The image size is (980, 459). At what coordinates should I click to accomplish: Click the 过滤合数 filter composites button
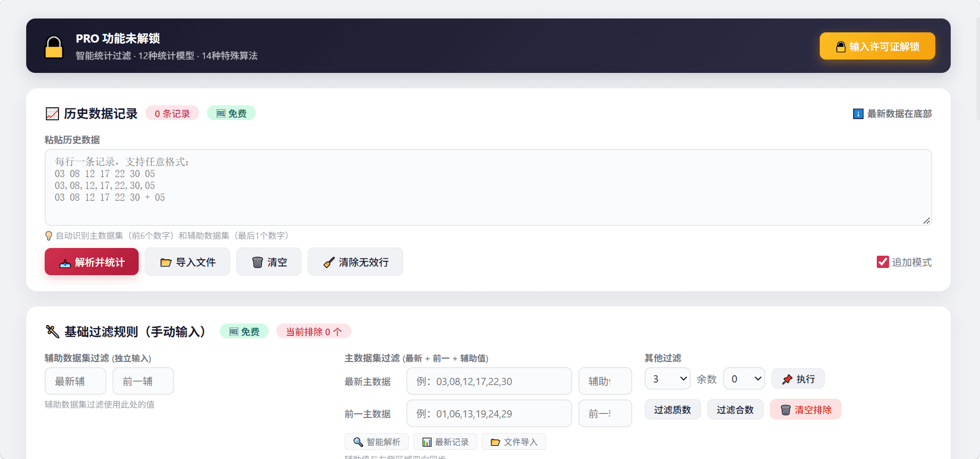coord(735,410)
